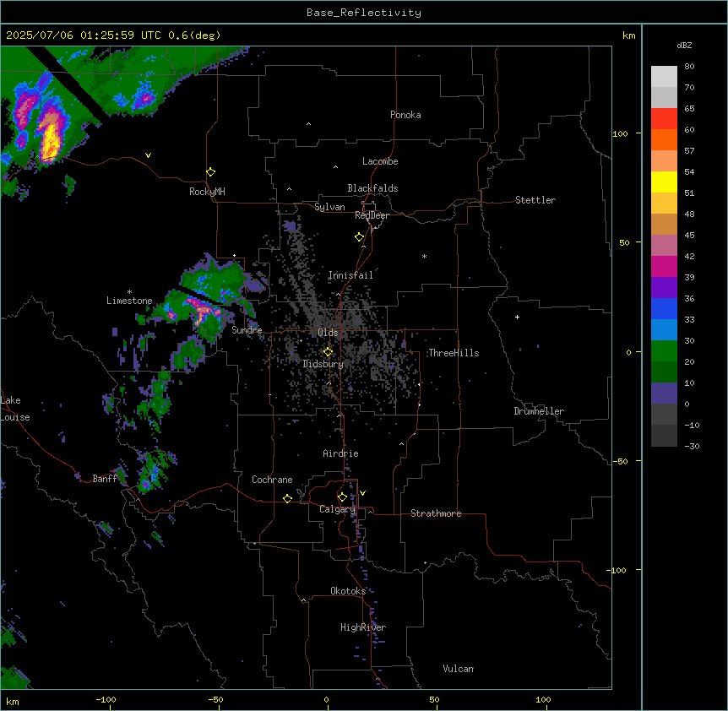Click the Blackfalds city label
The width and height of the screenshot is (728, 711).
pyautogui.click(x=372, y=188)
